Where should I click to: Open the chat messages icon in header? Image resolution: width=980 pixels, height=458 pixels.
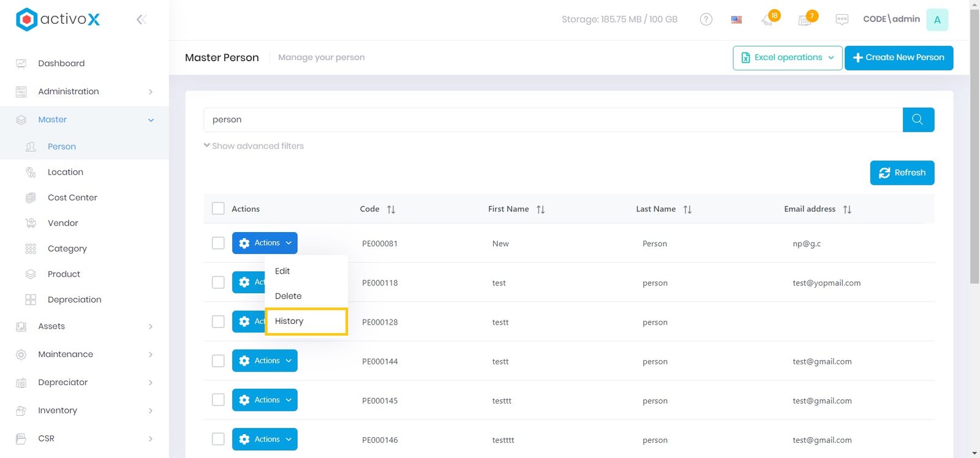pos(842,20)
